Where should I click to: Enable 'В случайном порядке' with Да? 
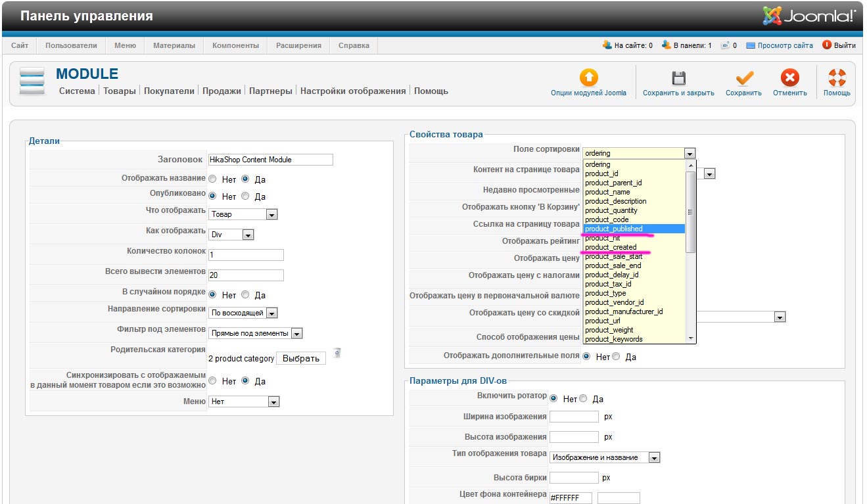click(x=245, y=295)
